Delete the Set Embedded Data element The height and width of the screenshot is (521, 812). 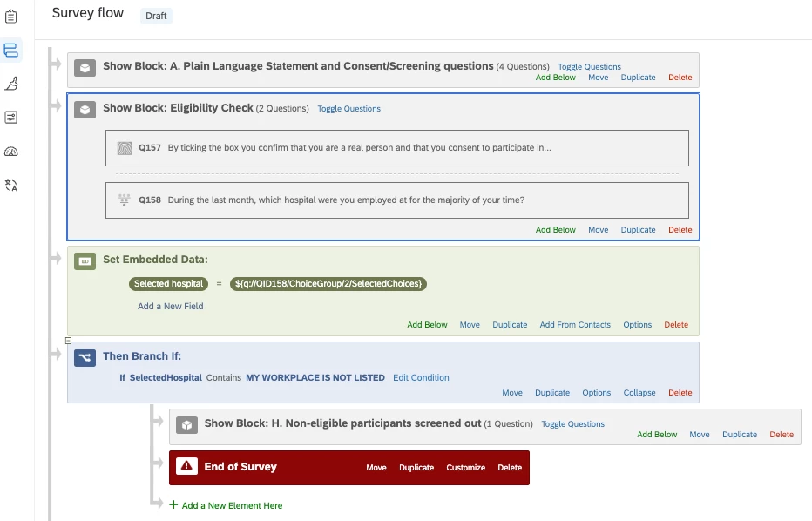(676, 325)
